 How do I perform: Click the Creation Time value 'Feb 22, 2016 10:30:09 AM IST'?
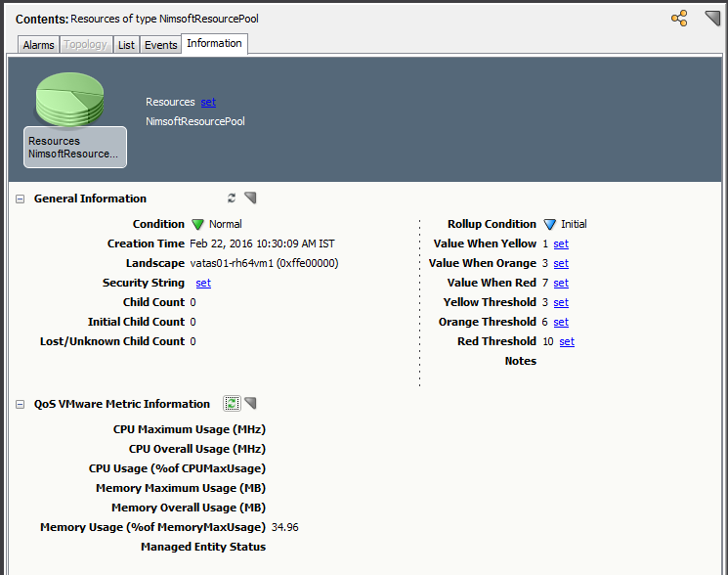(x=262, y=243)
